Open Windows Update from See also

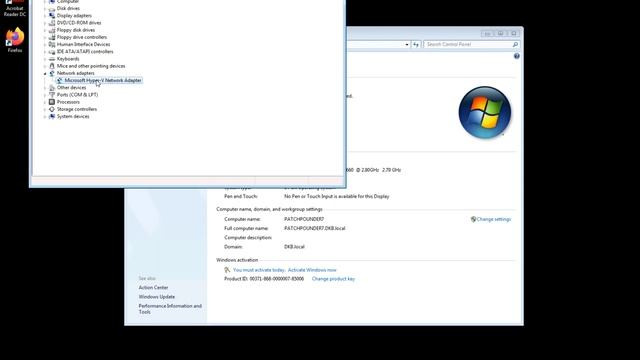pos(156,297)
